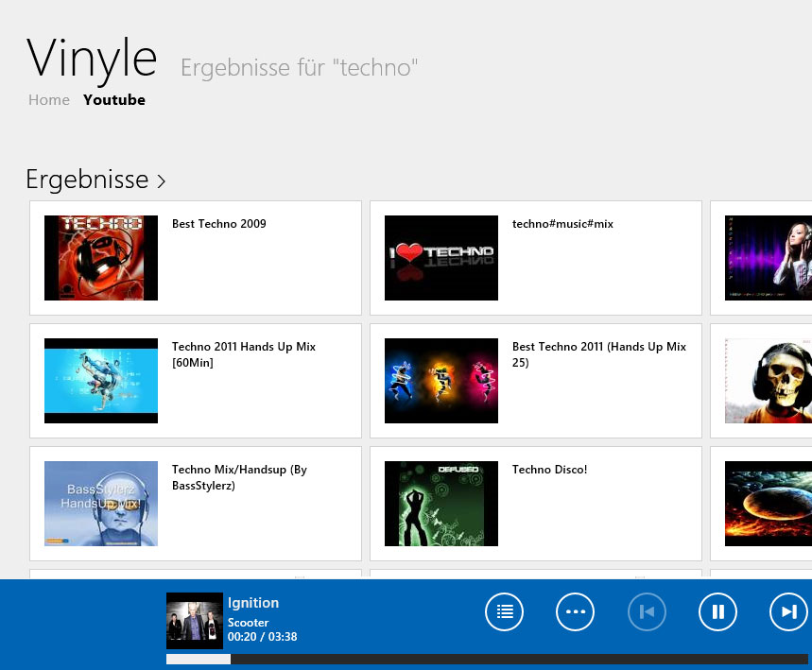Image resolution: width=812 pixels, height=670 pixels.
Task: Open the playlist queue icon
Action: [504, 611]
